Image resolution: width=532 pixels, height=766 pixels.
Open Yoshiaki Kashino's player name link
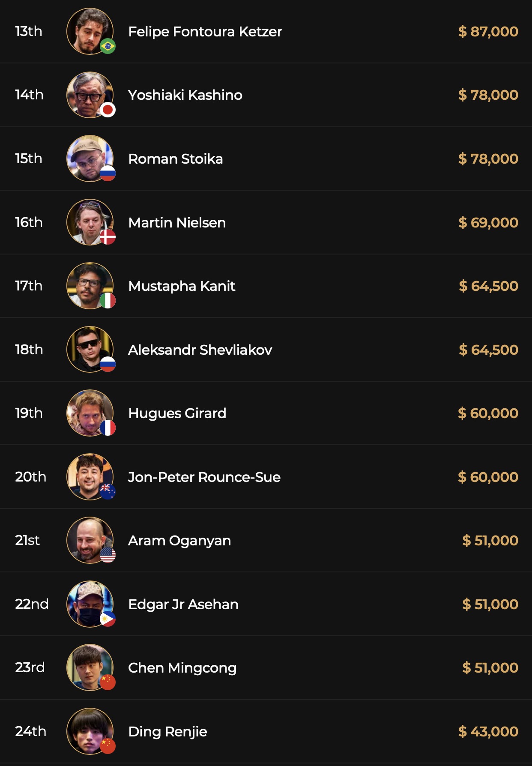pyautogui.click(x=185, y=95)
